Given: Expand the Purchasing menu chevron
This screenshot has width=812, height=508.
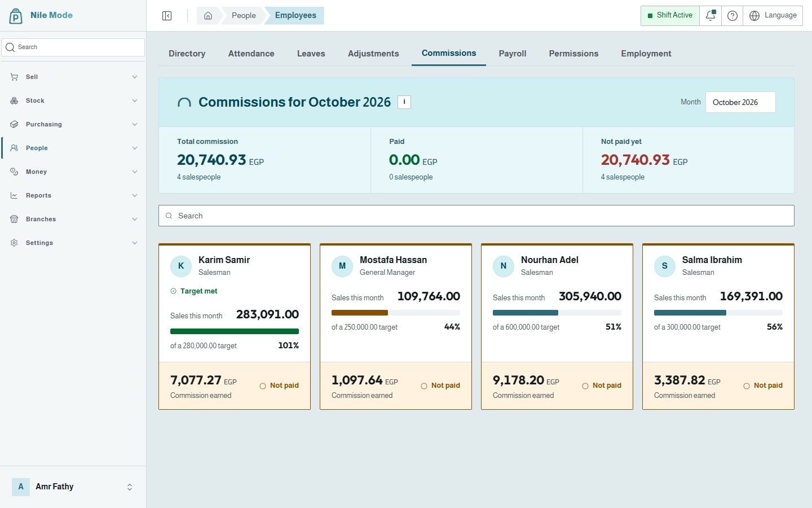Looking at the screenshot, I should click(135, 124).
